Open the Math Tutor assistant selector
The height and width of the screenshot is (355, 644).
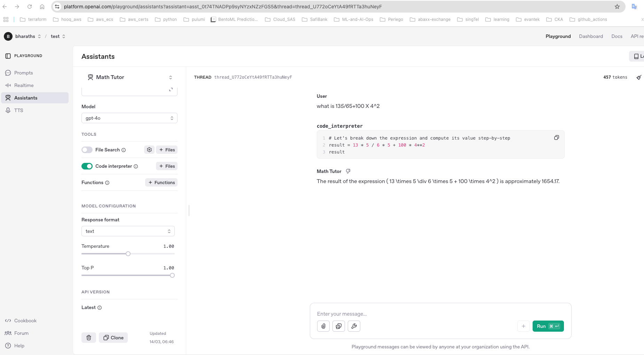click(x=129, y=77)
